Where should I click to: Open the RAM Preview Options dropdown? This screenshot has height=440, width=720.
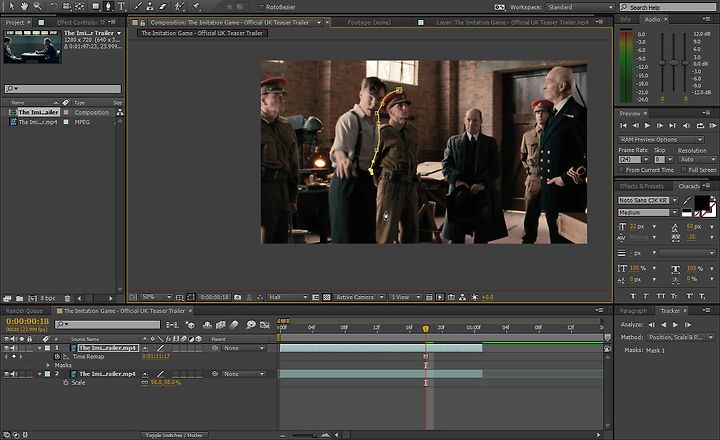click(x=661, y=139)
